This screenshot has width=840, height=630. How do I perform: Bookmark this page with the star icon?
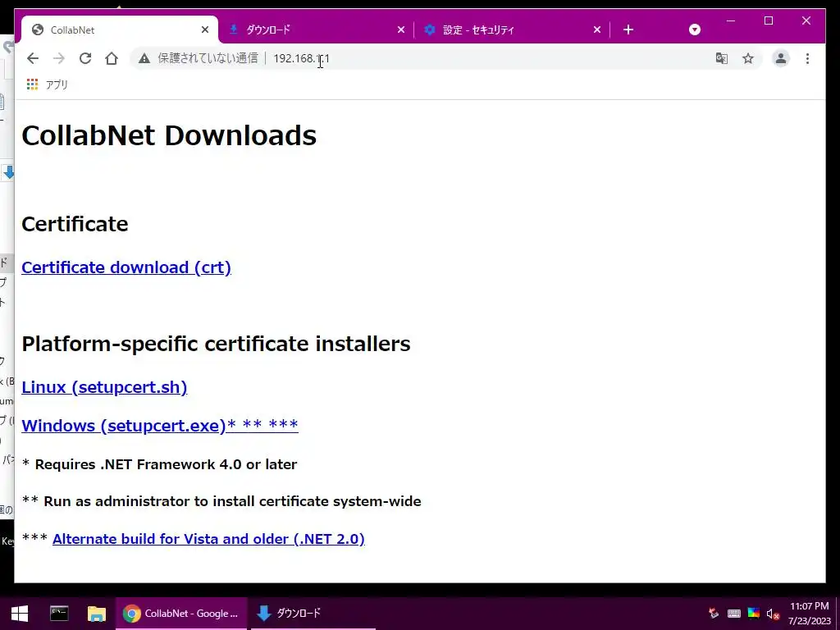[748, 58]
